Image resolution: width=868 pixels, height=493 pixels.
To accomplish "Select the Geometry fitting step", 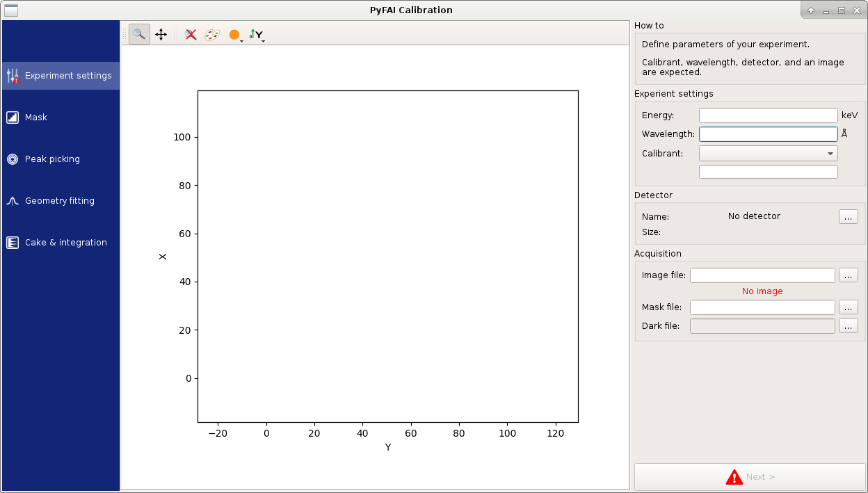I will pyautogui.click(x=61, y=201).
